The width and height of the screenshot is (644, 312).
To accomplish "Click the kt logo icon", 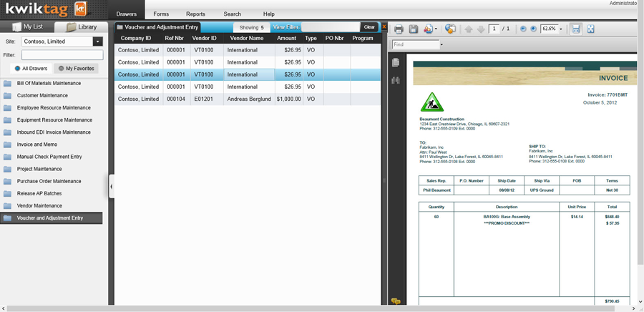I will [80, 9].
